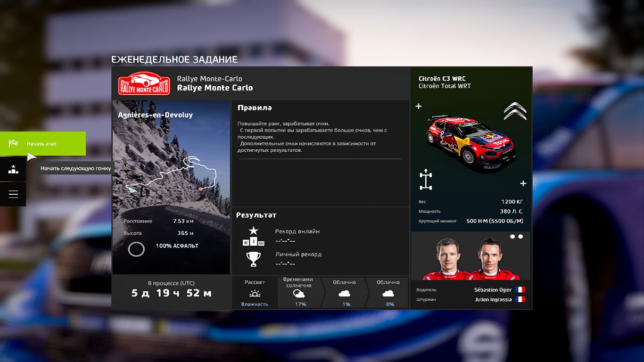Click the personal record trophy icon
The width and height of the screenshot is (644, 362).
click(x=254, y=259)
